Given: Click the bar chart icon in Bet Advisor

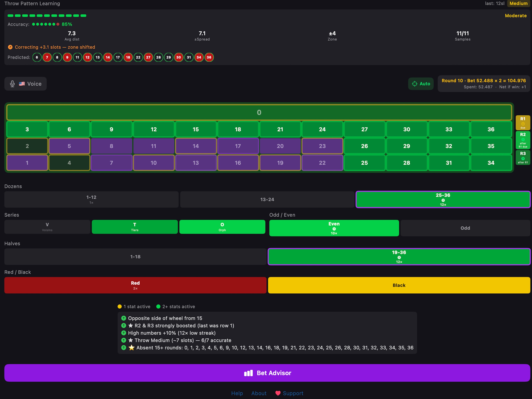Looking at the screenshot, I should click(248, 373).
